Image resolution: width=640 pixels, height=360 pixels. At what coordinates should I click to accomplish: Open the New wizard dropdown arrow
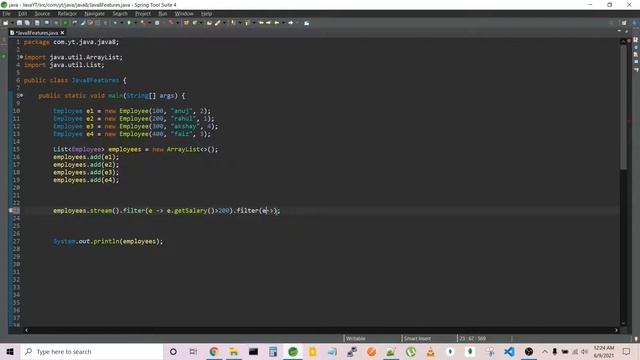click(x=12, y=23)
